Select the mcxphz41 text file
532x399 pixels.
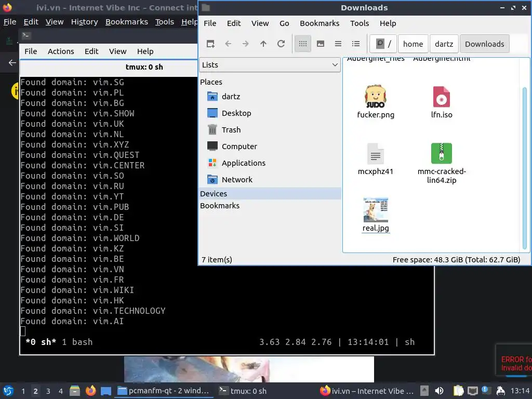[x=375, y=159]
